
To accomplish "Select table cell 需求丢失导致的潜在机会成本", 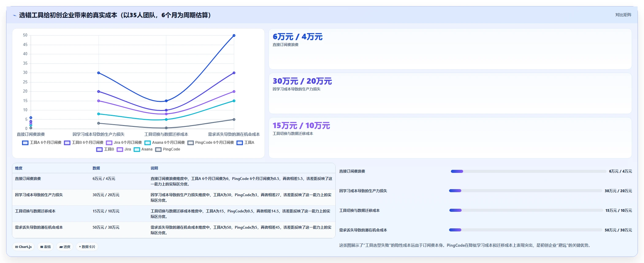I will [x=39, y=227].
